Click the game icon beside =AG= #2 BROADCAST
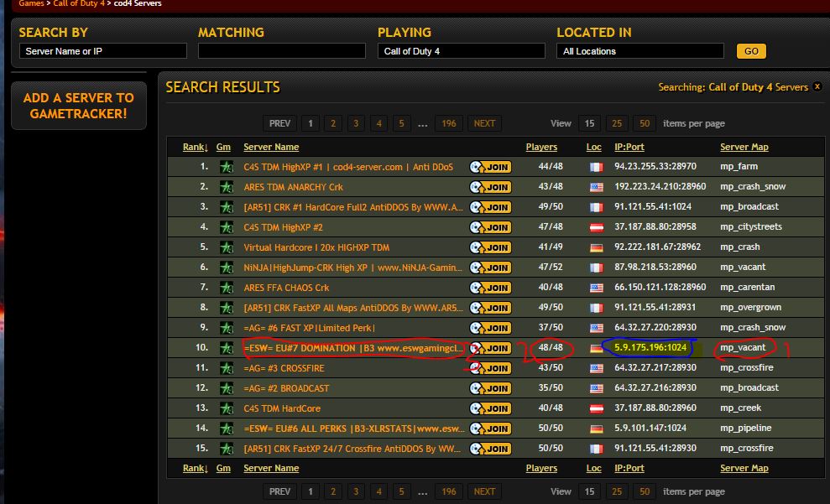The height and width of the screenshot is (504, 830). [227, 388]
